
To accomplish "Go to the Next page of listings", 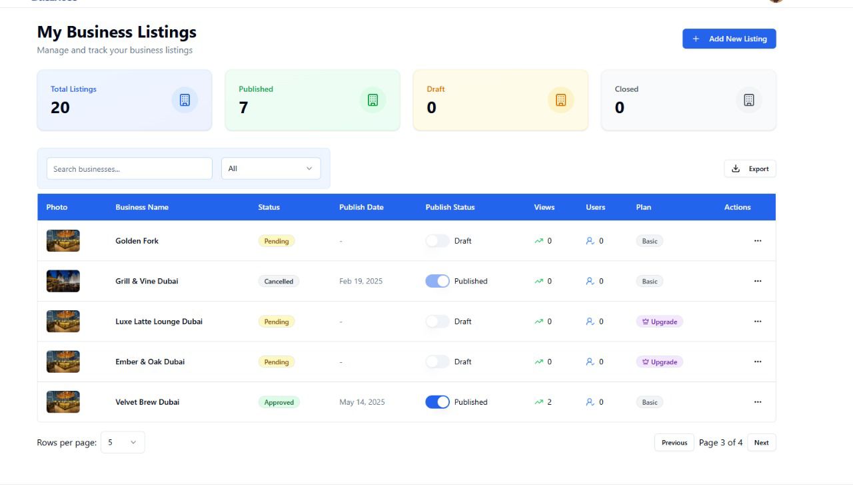I will 762,443.
